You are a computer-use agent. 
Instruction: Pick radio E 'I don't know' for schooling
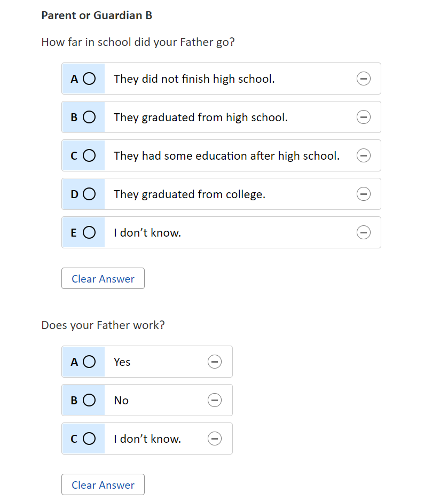pyautogui.click(x=89, y=233)
